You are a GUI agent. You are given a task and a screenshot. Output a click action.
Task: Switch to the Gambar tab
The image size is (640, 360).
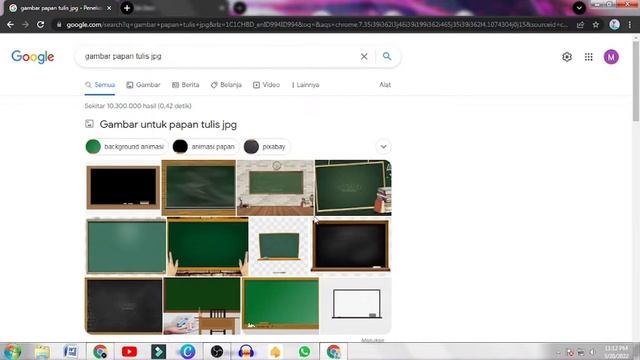(x=143, y=85)
